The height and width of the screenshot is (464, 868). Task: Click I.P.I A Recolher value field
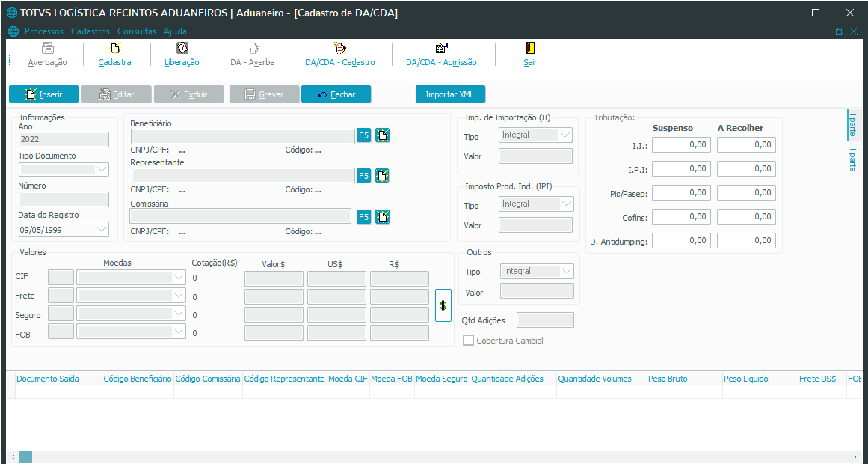(x=746, y=168)
